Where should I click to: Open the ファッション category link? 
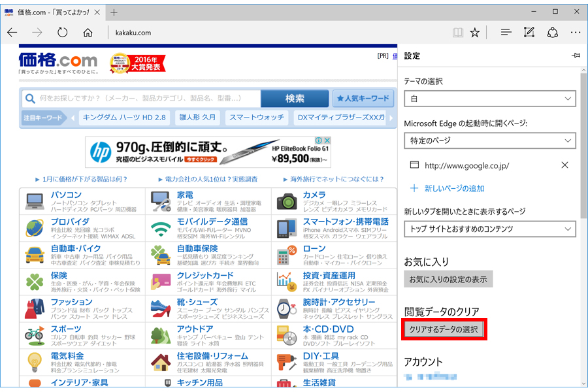coord(72,302)
